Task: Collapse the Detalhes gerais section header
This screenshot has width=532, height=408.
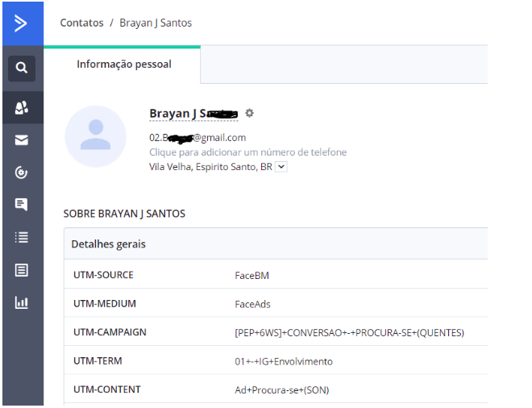Action: tap(108, 244)
